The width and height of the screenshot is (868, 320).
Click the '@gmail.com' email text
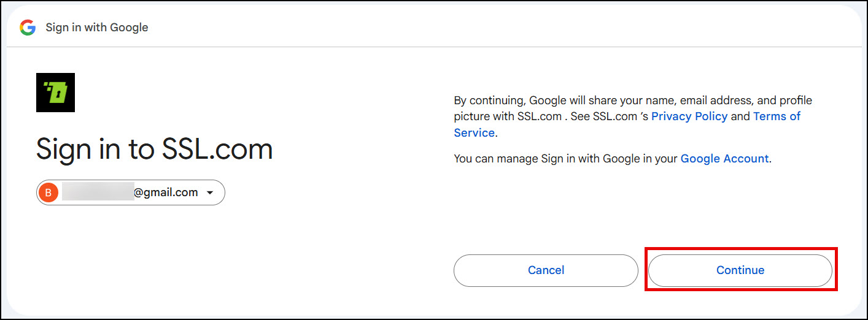[x=166, y=192]
